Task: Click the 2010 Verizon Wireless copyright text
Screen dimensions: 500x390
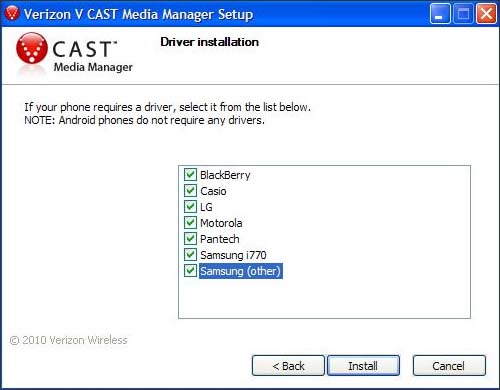Action: [69, 340]
